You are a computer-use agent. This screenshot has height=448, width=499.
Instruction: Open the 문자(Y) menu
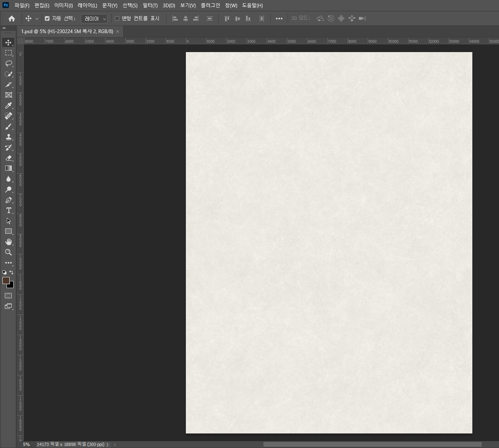[109, 5]
